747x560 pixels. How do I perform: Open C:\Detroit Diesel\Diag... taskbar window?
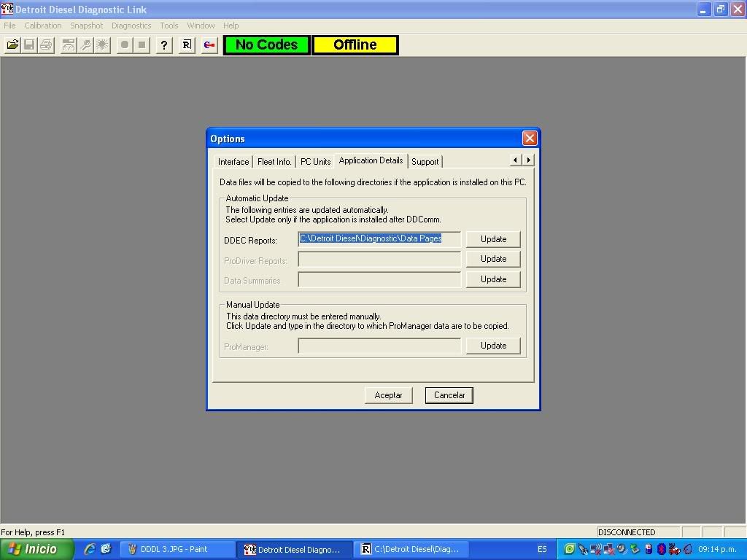[x=411, y=550]
